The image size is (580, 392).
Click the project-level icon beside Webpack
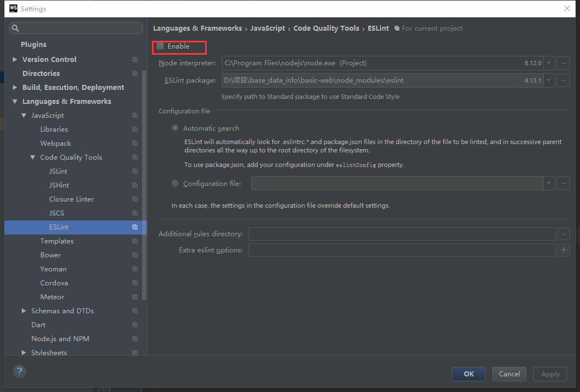tap(135, 144)
